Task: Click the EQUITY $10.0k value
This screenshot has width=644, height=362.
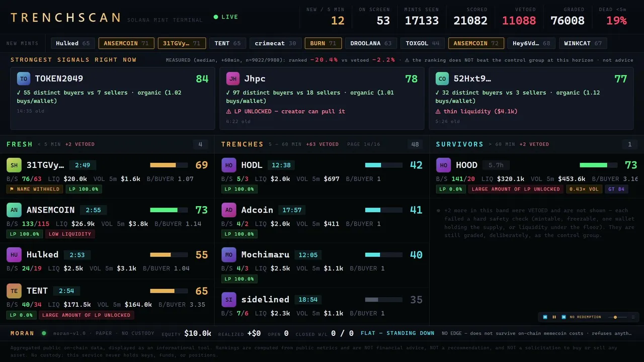Action: [198, 333]
